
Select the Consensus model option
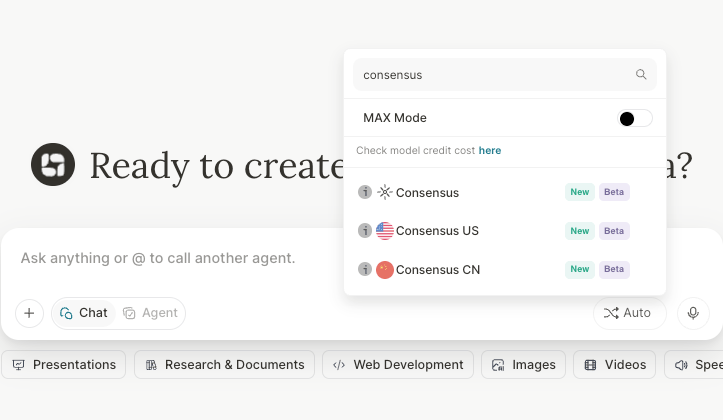pyautogui.click(x=505, y=192)
